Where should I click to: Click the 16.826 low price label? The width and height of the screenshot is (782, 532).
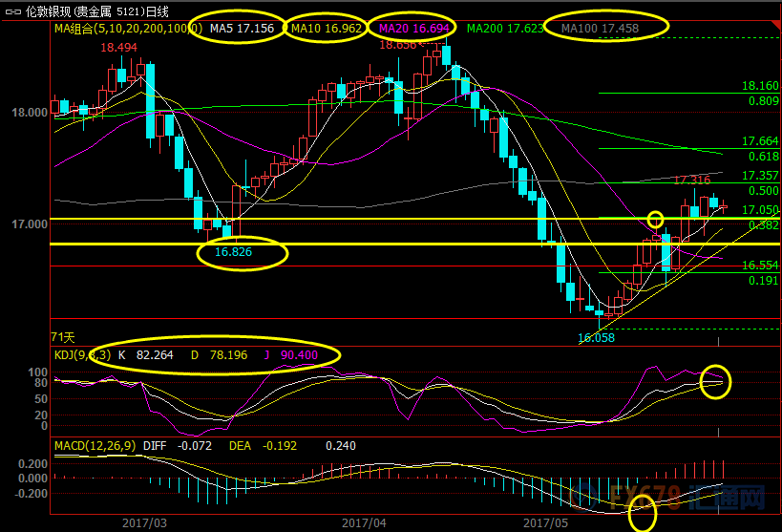tap(233, 254)
